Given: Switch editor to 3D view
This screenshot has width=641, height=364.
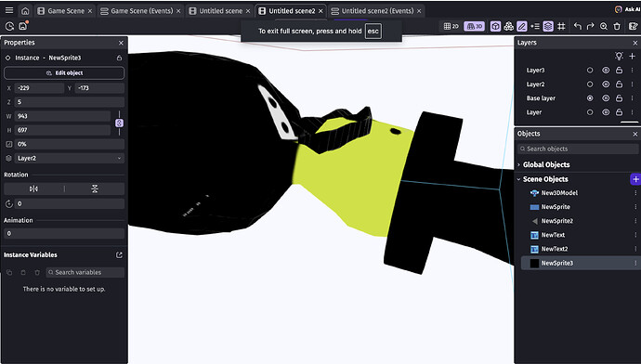Looking at the screenshot, I should tap(475, 26).
